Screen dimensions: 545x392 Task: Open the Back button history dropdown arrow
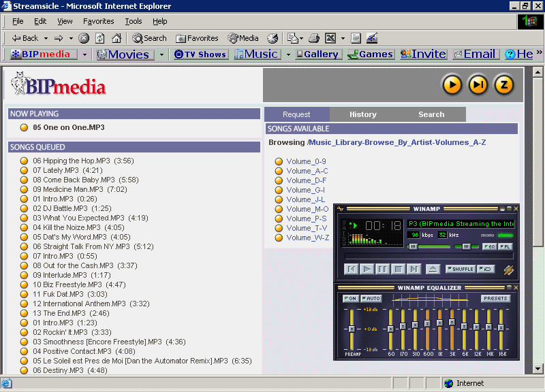pyautogui.click(x=46, y=38)
